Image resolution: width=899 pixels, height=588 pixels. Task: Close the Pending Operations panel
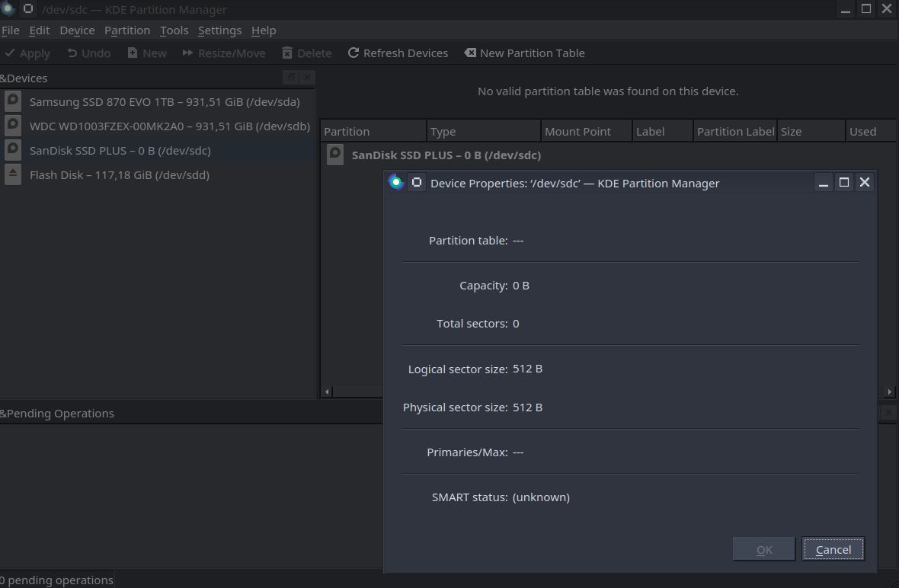888,413
